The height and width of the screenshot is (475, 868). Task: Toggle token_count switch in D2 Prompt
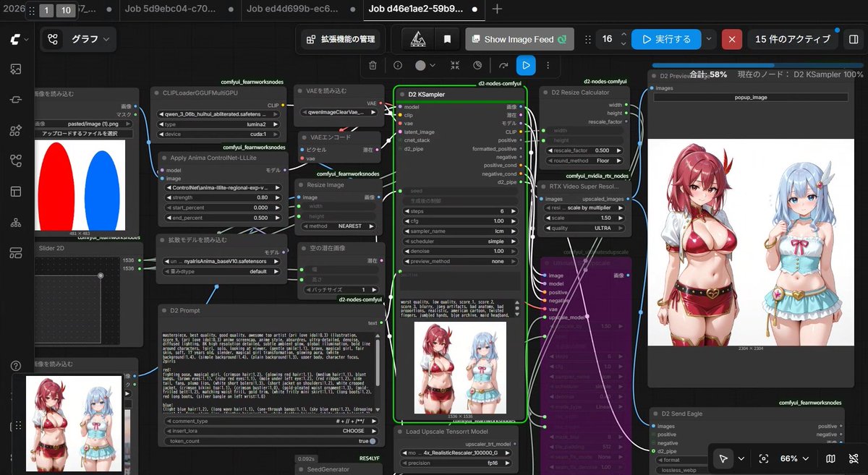372,441
